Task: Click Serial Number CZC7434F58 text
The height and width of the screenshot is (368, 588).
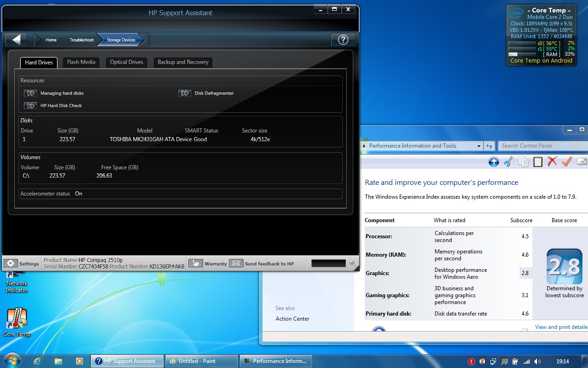Action: tap(76, 267)
